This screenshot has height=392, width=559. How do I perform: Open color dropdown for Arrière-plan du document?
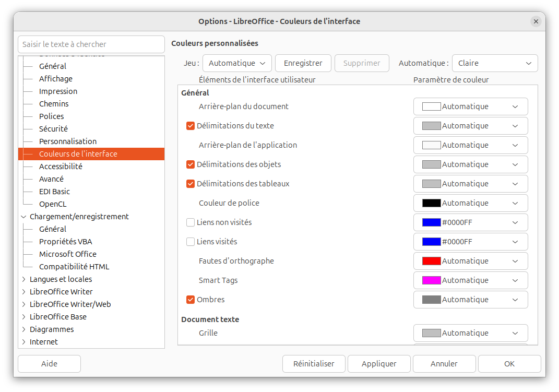pos(471,106)
